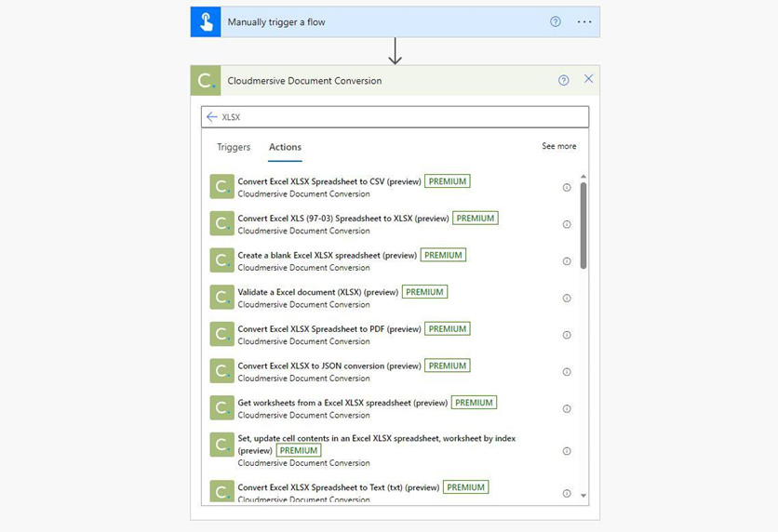Click the back arrow in the search box
The width and height of the screenshot is (778, 532).
212,117
